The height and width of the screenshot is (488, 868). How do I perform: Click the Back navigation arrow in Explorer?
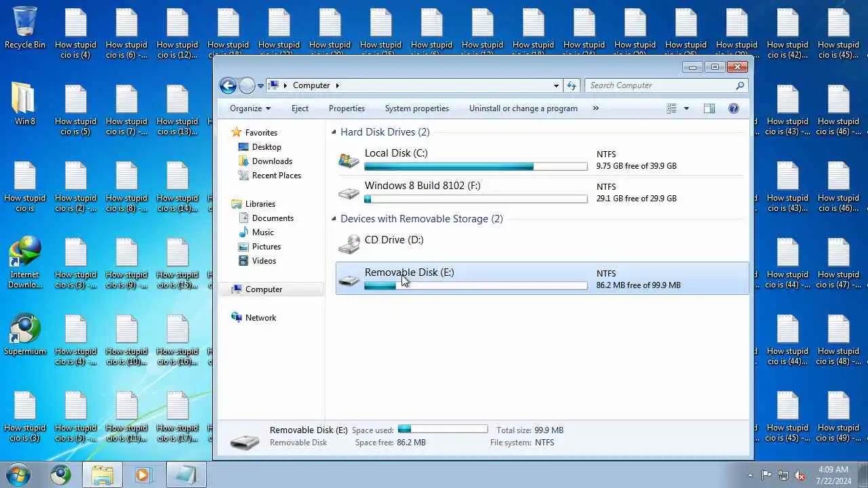click(x=228, y=85)
